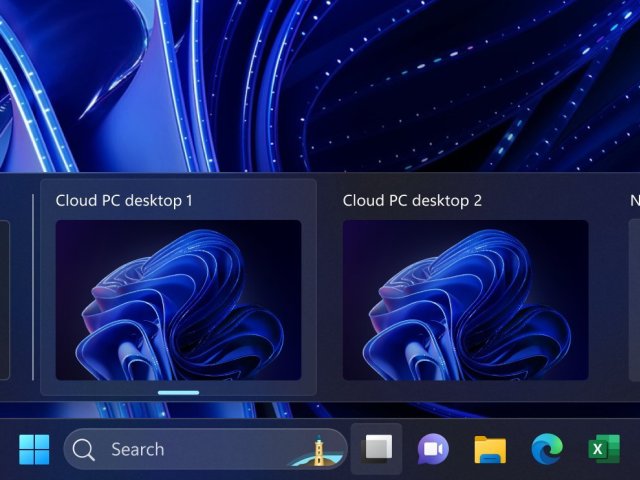Switch to Cloud PC desktop 2 thumbnail
640x480 pixels.
coord(466,300)
